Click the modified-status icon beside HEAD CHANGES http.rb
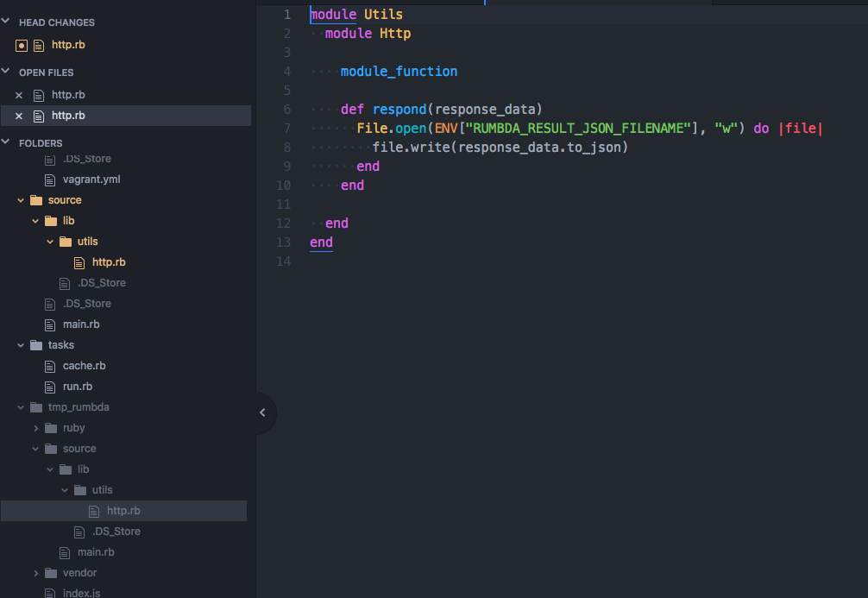 tap(21, 46)
